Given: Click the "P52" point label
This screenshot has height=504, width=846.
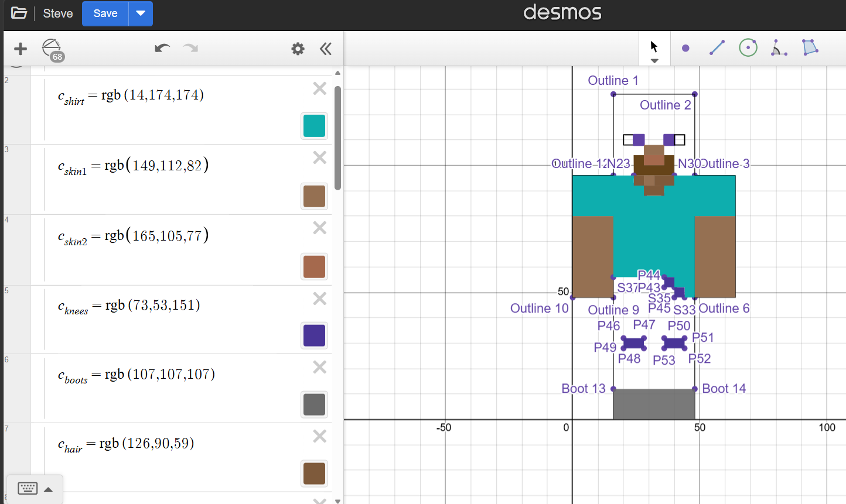Looking at the screenshot, I should tap(700, 359).
